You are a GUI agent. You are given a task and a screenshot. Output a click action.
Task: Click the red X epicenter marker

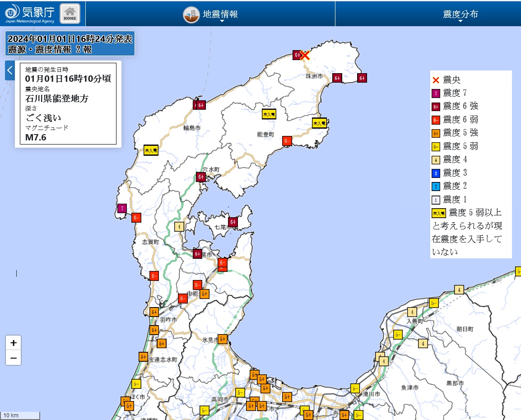click(305, 55)
